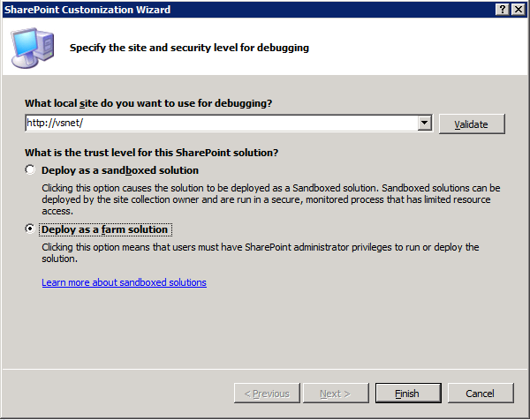Click the SharePoint Customization Wizard title bar
This screenshot has height=420, width=530.
click(248, 10)
